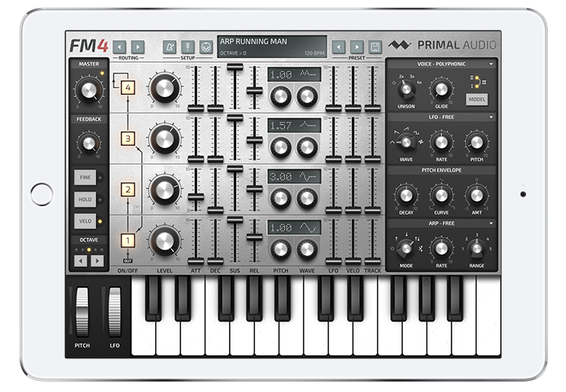Click Pitch Envelope Curve knob
The width and height of the screenshot is (566, 392).
point(441,195)
